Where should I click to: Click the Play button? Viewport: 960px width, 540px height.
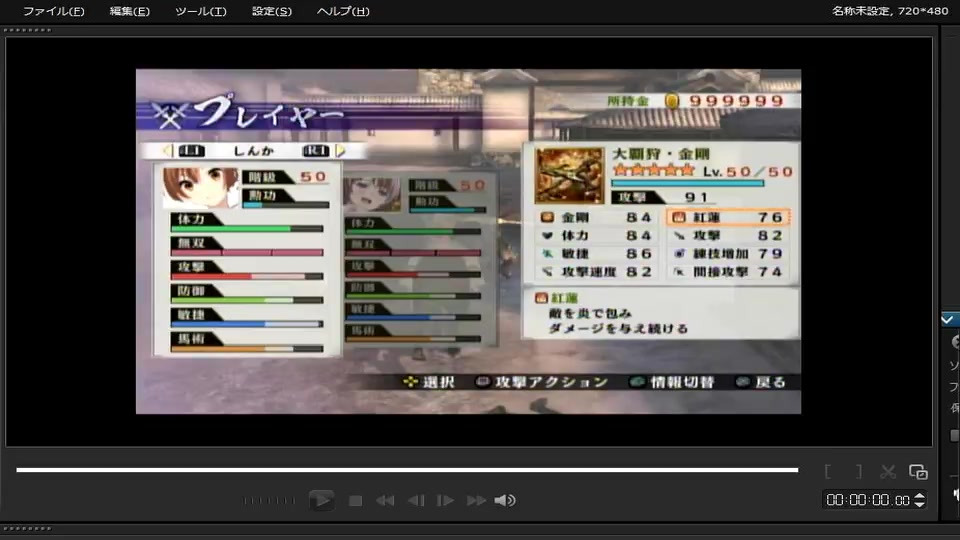pos(321,500)
